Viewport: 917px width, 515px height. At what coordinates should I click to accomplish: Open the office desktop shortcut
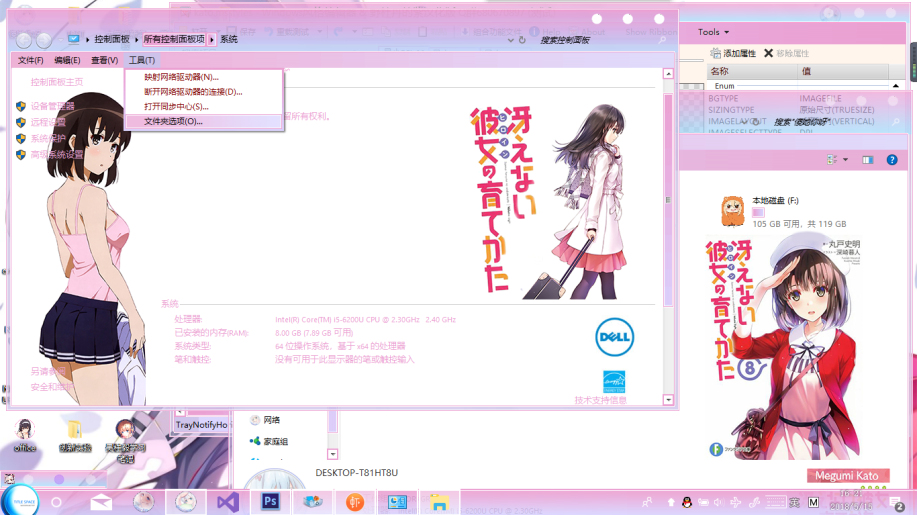coord(25,436)
